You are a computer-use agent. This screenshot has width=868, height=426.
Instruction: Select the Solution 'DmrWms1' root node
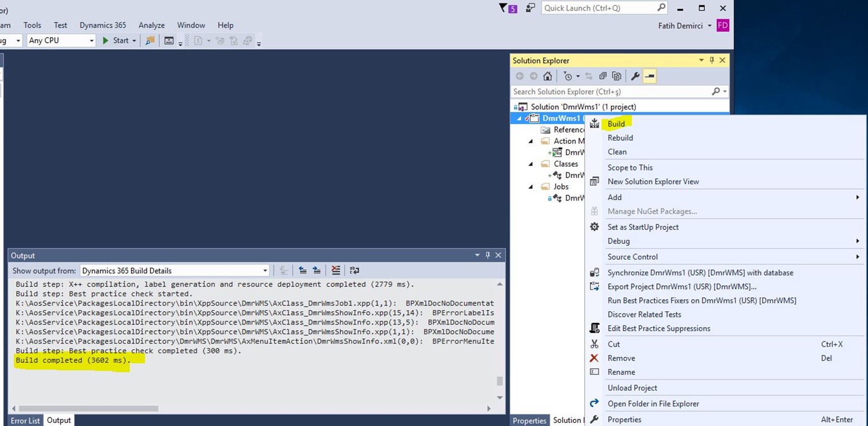[583, 107]
